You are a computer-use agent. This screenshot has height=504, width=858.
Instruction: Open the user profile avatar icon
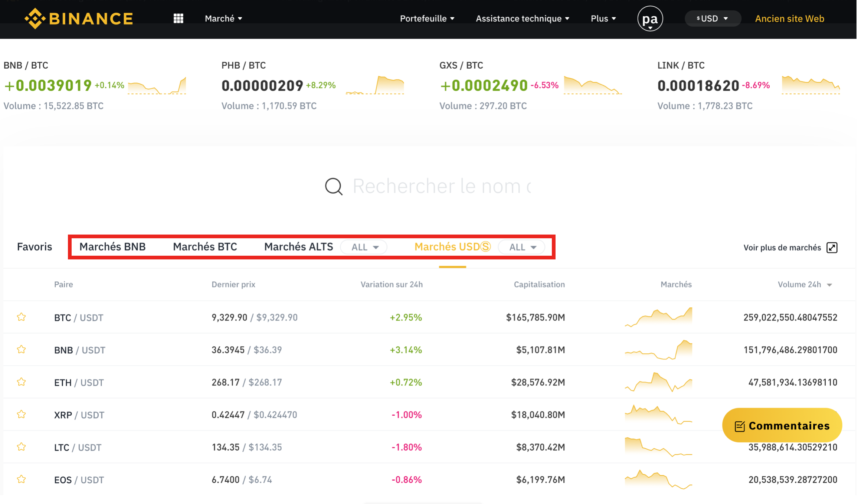[x=650, y=19]
